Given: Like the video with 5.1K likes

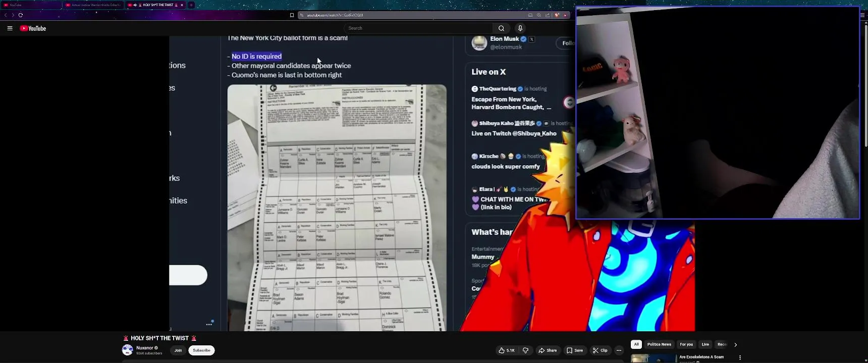Looking at the screenshot, I should coord(507,350).
